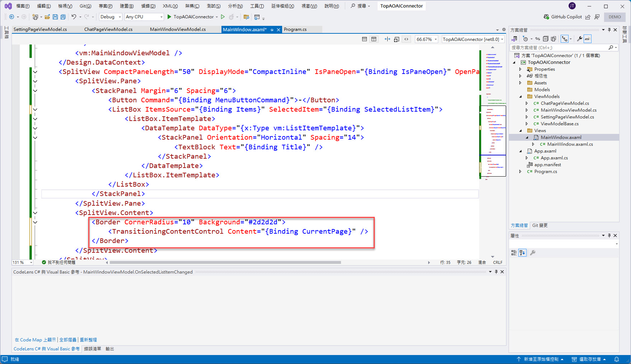Image resolution: width=631 pixels, height=364 pixels.
Task: Click the Save All icon
Action: [x=63, y=17]
